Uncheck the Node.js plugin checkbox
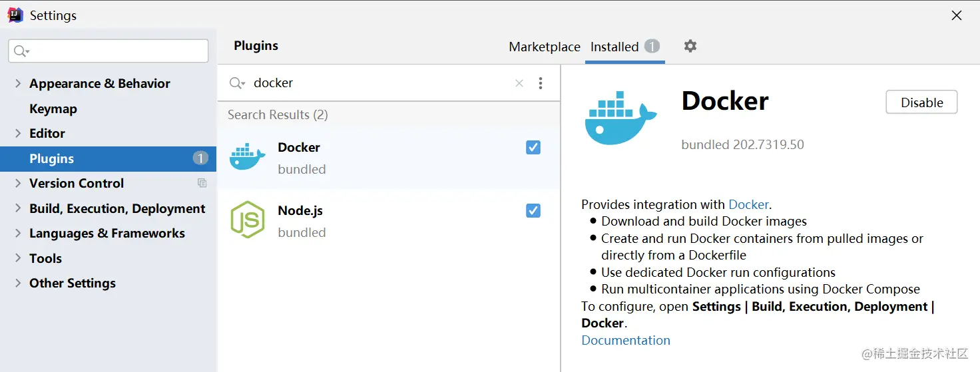Image resolution: width=980 pixels, height=372 pixels. click(533, 211)
